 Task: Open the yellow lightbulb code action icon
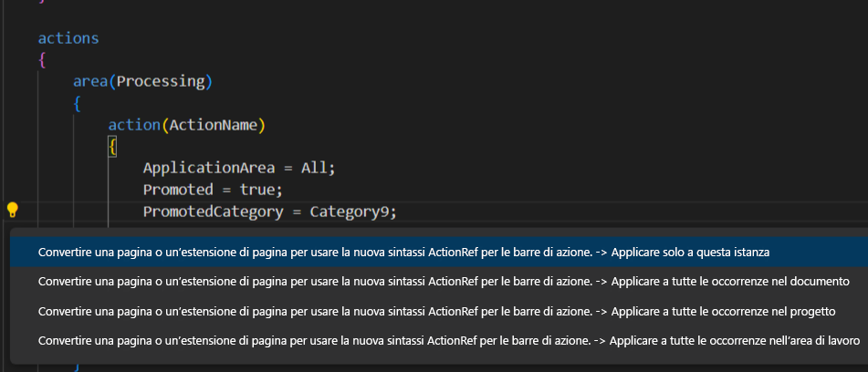(12, 211)
